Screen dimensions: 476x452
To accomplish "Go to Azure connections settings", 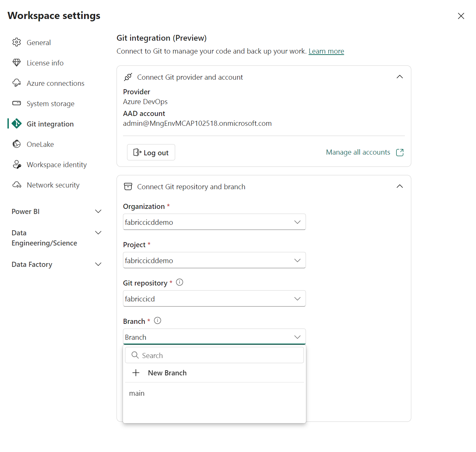I will (x=56, y=83).
